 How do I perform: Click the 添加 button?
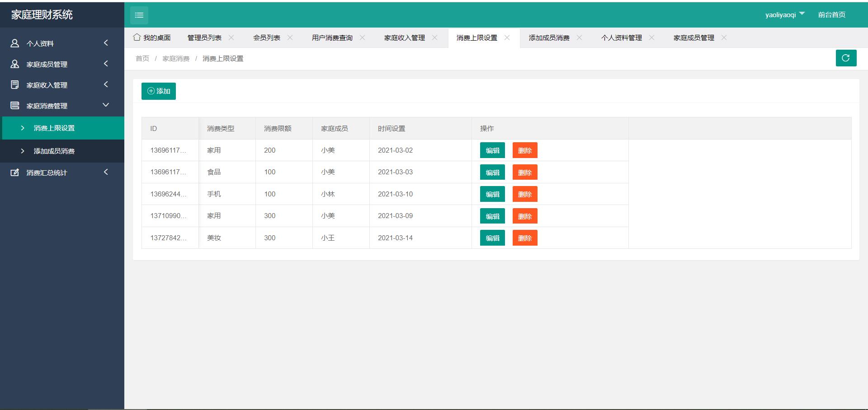(159, 91)
